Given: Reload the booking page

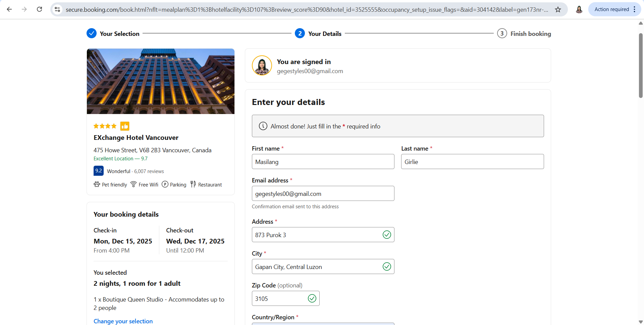Looking at the screenshot, I should coord(39,9).
